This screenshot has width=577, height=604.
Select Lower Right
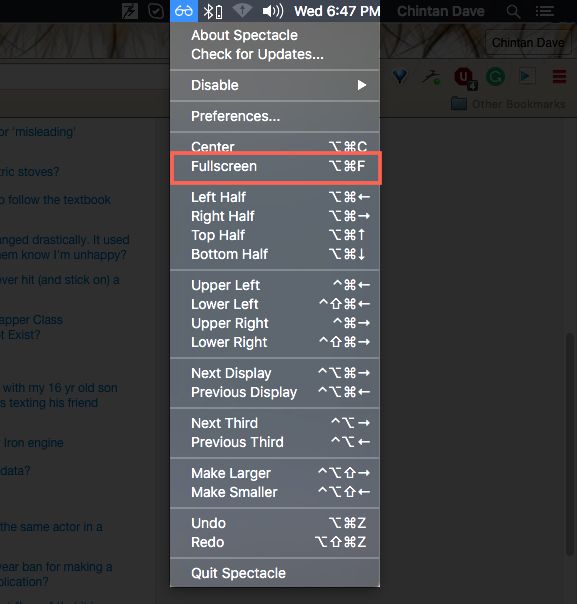[275, 342]
